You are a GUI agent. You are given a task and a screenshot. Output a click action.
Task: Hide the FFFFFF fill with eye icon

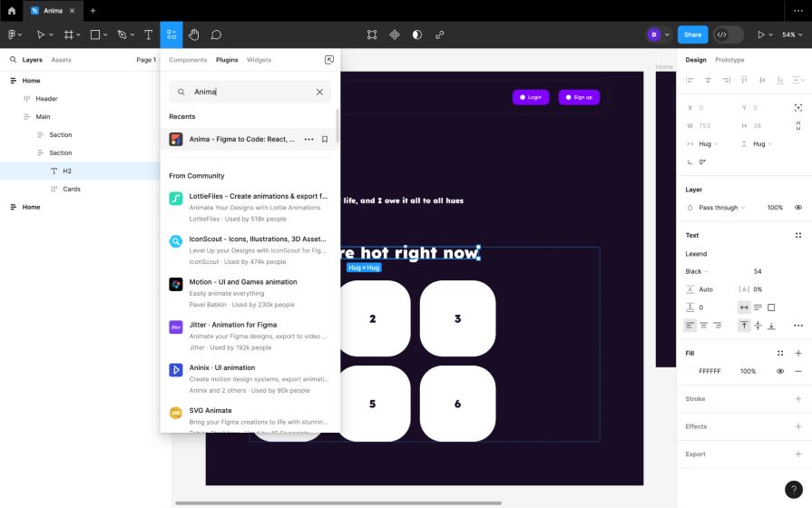780,371
